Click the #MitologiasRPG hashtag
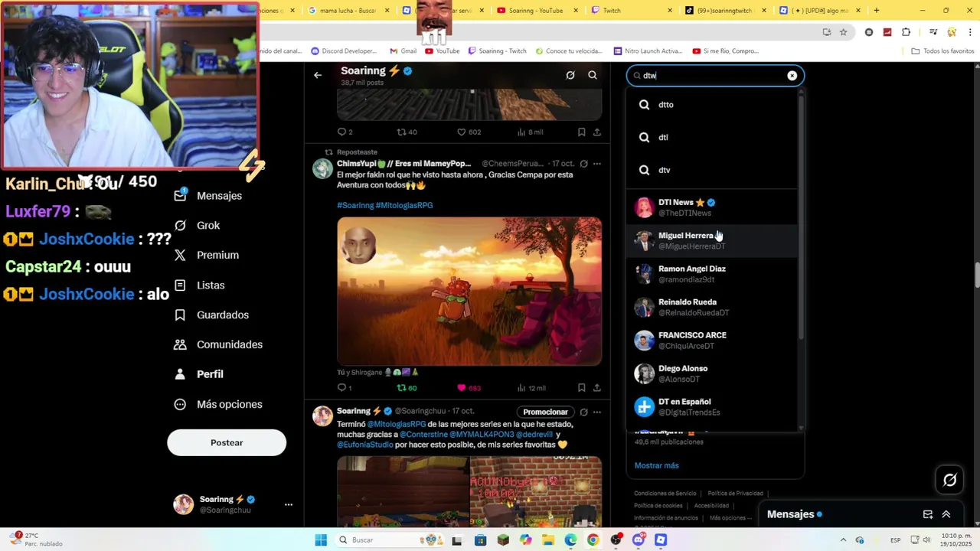The height and width of the screenshot is (551, 980). (404, 205)
